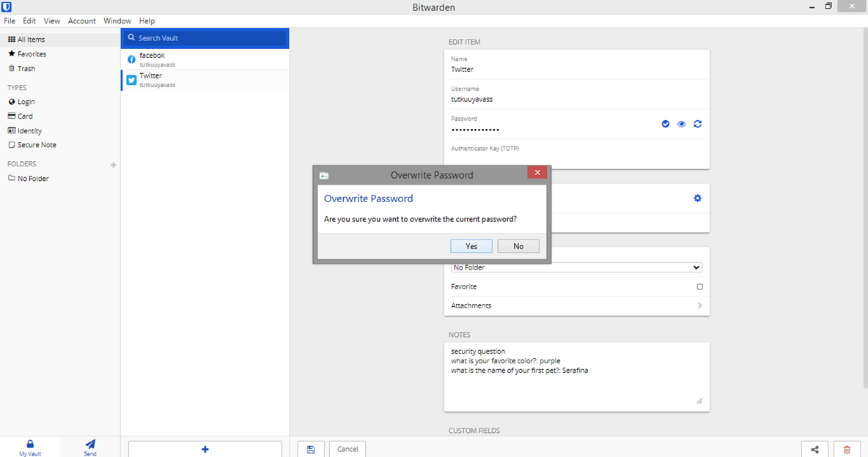The height and width of the screenshot is (457, 868).
Task: Decline overwrite with the No button
Action: 518,246
